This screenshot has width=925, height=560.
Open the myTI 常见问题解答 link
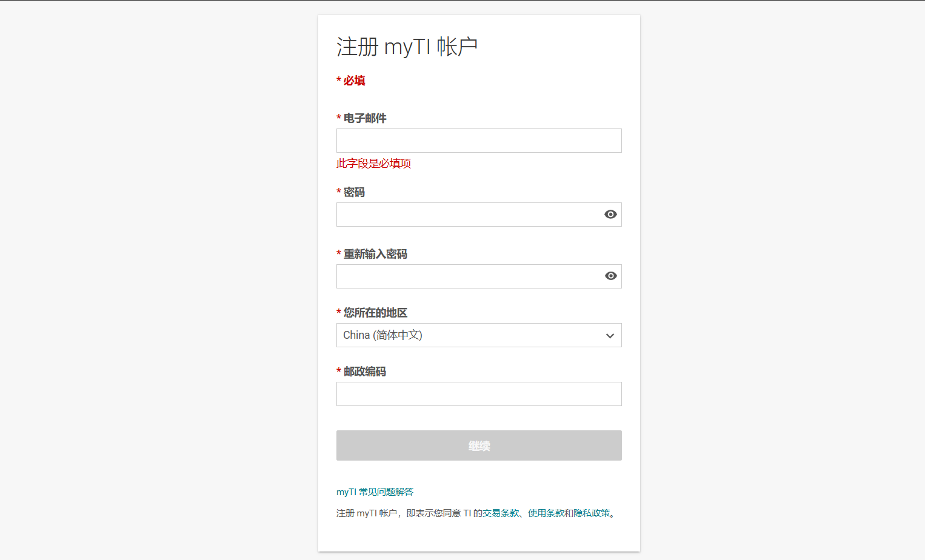[375, 492]
